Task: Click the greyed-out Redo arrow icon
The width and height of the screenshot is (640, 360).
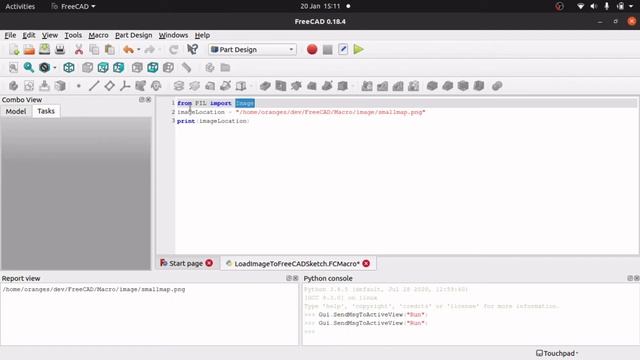Action: [150, 50]
